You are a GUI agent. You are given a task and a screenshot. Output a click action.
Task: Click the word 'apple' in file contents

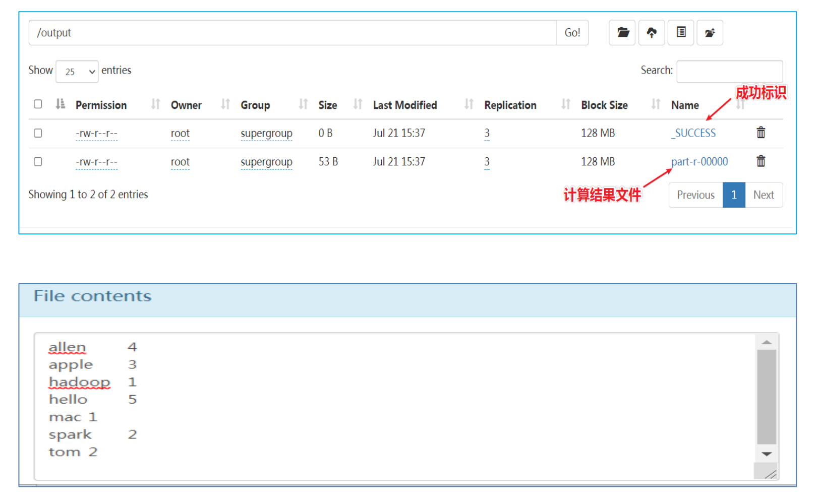click(71, 364)
